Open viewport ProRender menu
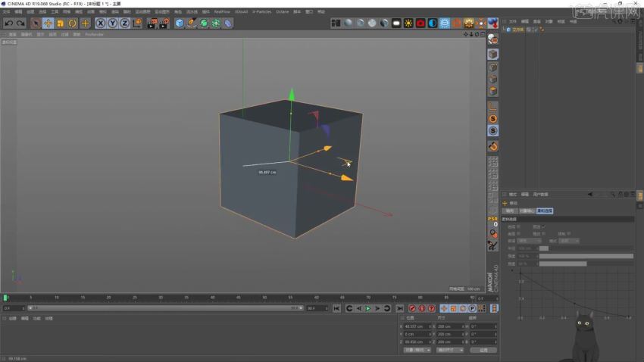 pyautogui.click(x=94, y=35)
